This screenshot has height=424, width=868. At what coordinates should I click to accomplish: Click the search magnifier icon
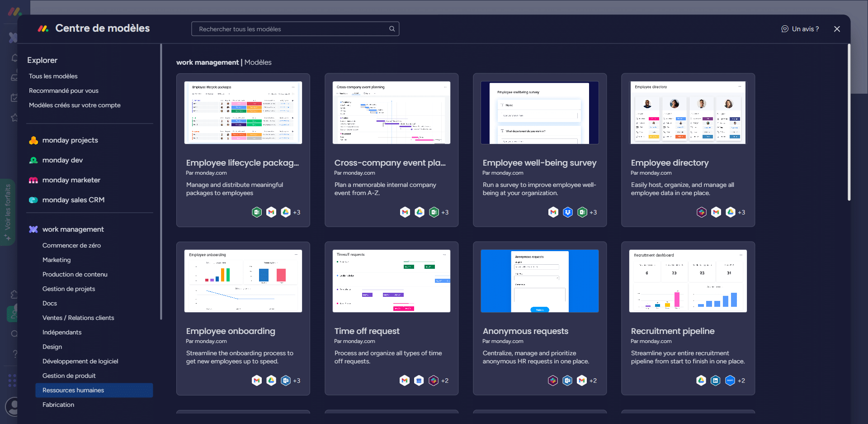[392, 29]
